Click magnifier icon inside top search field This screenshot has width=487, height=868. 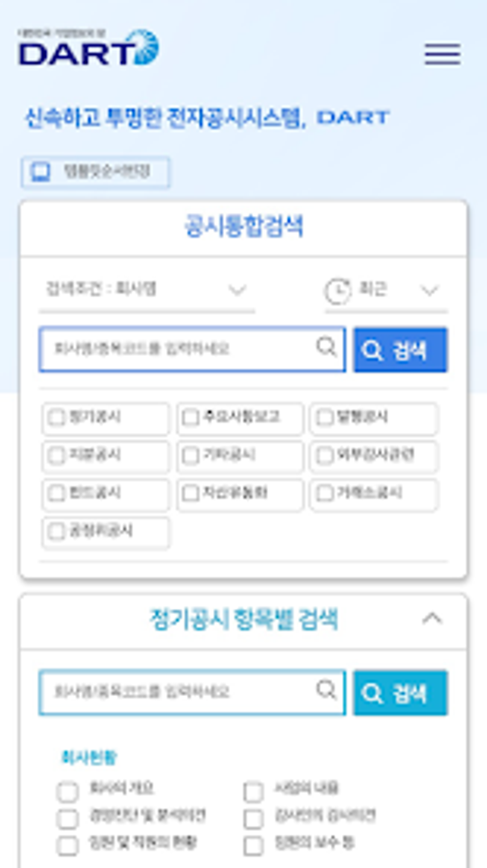(x=327, y=347)
